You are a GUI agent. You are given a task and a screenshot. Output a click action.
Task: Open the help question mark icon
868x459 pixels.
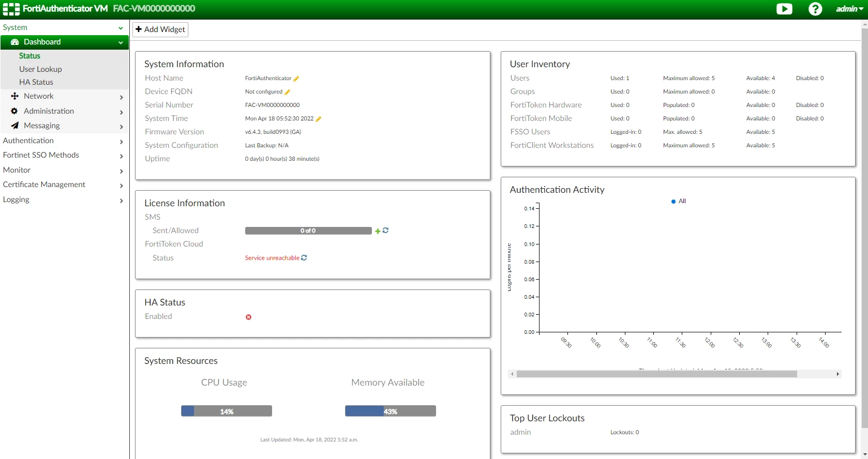click(815, 9)
